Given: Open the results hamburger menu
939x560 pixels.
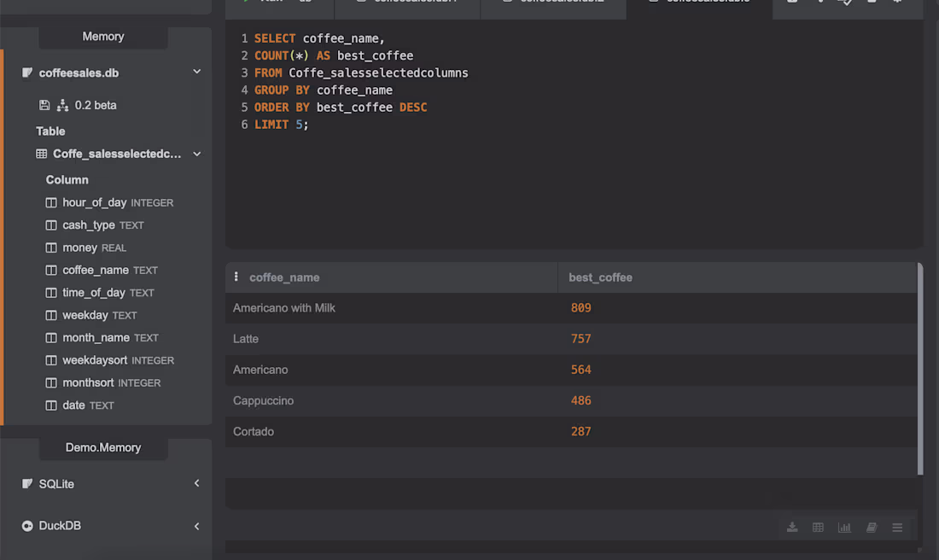Looking at the screenshot, I should (x=897, y=527).
